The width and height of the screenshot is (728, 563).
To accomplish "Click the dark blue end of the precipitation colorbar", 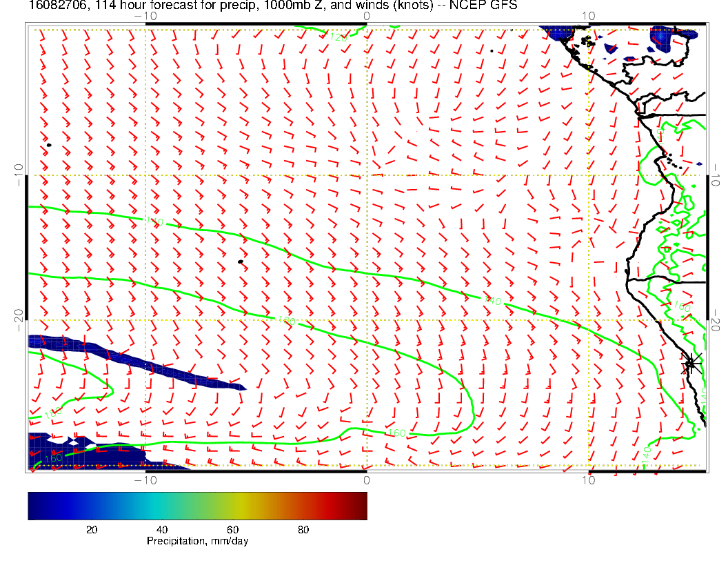I will (x=37, y=506).
